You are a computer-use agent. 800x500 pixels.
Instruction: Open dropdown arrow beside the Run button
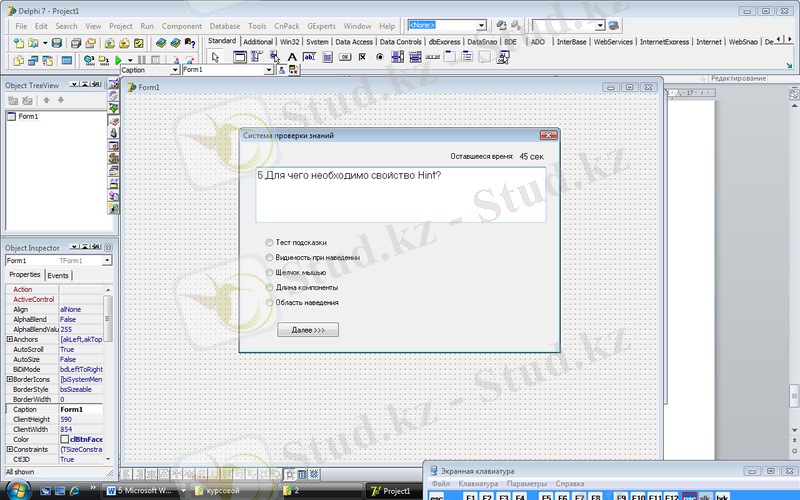pos(130,60)
